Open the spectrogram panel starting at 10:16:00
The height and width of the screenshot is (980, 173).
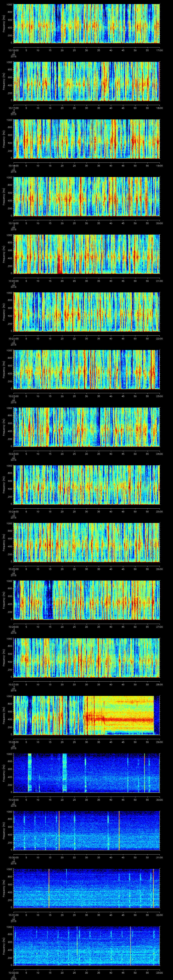(x=87, y=24)
